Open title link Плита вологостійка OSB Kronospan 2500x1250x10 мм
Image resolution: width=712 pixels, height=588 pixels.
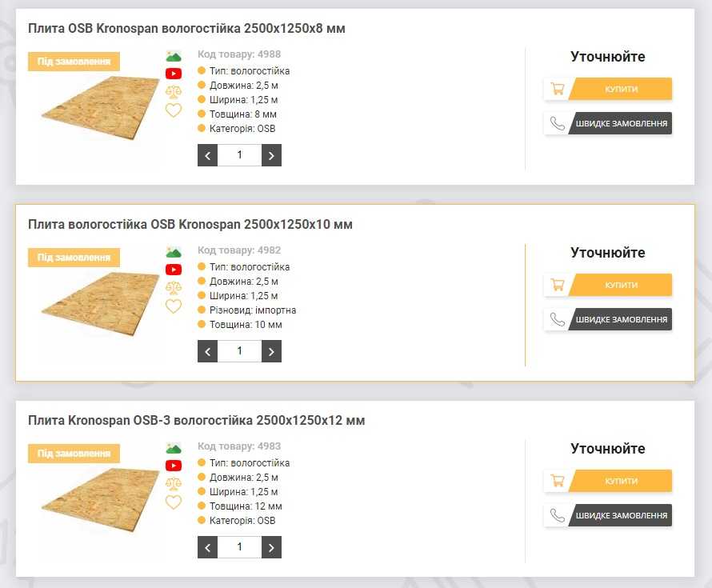pos(190,224)
